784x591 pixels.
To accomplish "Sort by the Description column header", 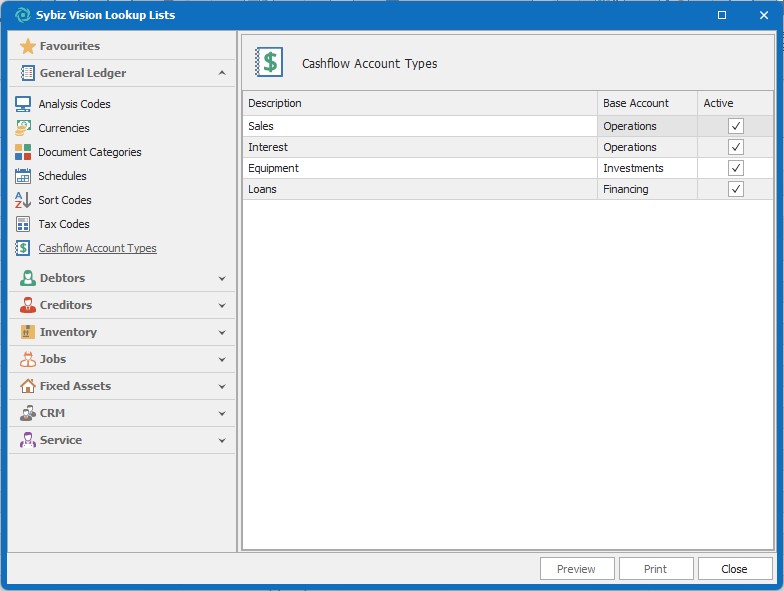I will point(420,103).
